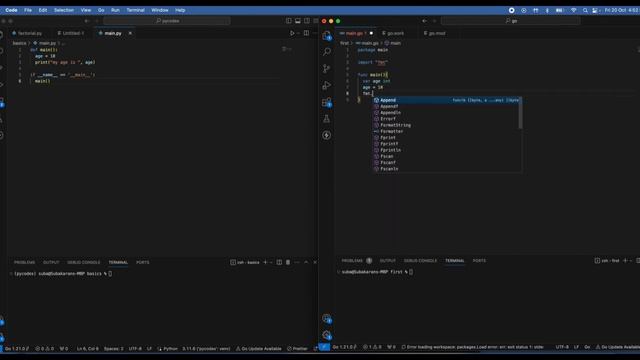This screenshot has height=360, width=640.
Task: Choose Fprintln from the autocomplete list
Action: (446, 150)
